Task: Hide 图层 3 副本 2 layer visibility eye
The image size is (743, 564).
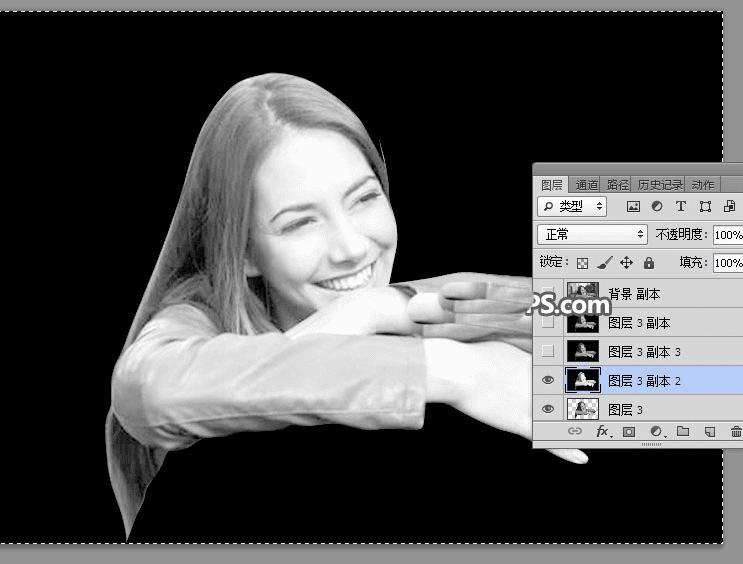Action: pyautogui.click(x=548, y=380)
